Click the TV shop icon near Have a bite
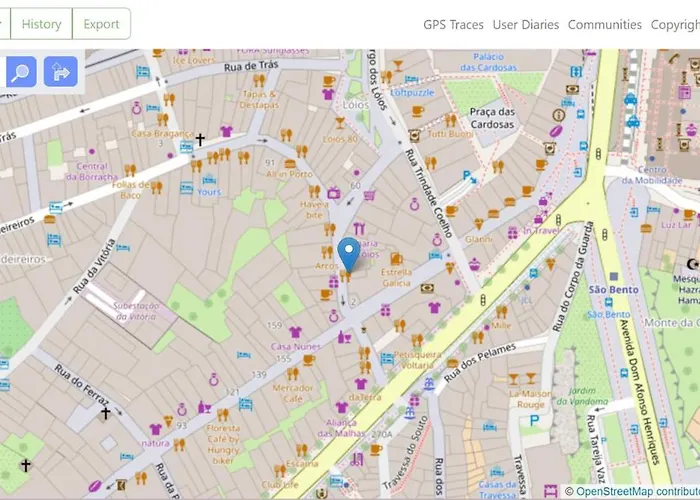 334,193
